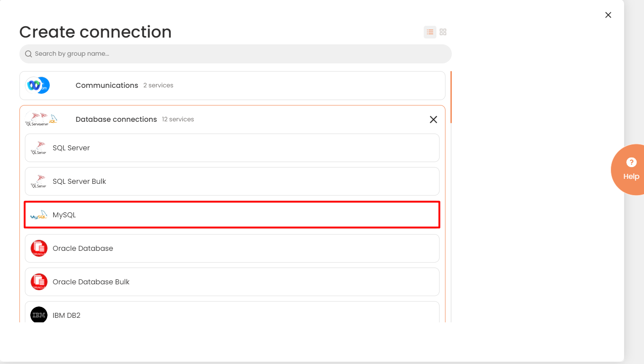
Task: Focus the Search by group name field
Action: 235,54
